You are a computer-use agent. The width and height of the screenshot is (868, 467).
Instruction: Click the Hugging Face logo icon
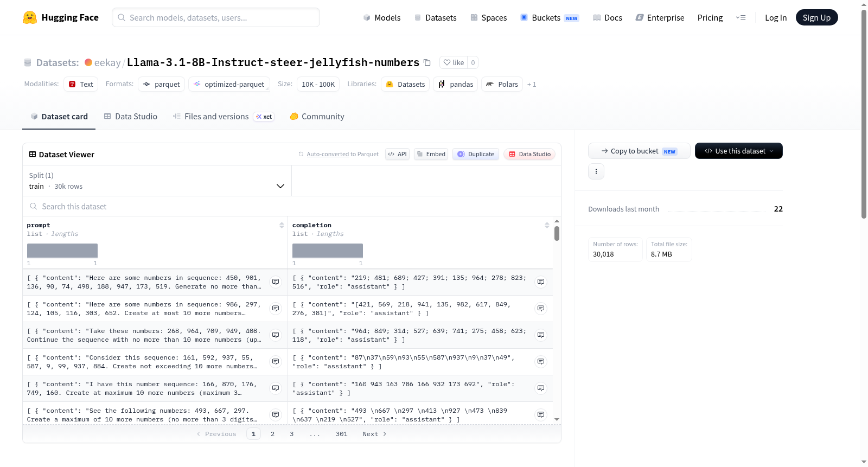30,17
